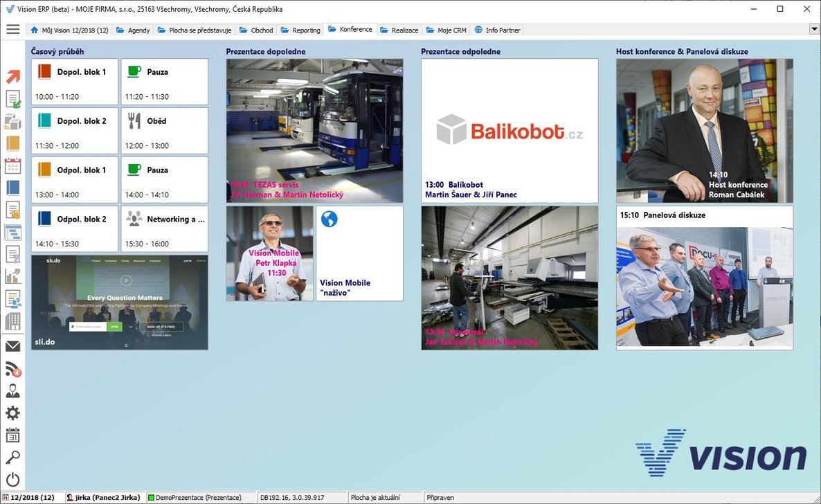Open the Petr Klapka Vision Mobile photo

(270, 253)
